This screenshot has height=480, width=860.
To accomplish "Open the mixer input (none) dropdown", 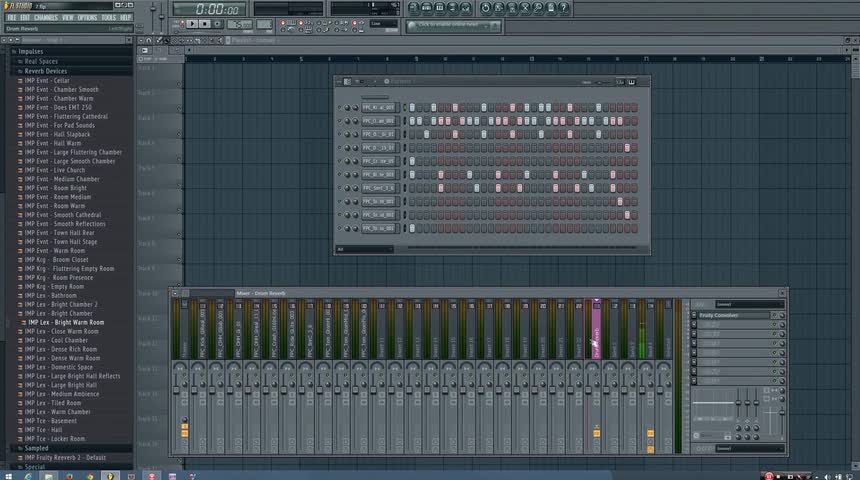I will pyautogui.click(x=749, y=304).
